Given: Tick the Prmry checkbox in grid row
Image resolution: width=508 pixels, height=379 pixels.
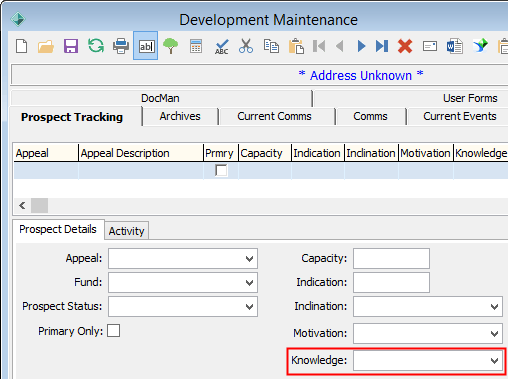Looking at the screenshot, I should pos(221,171).
